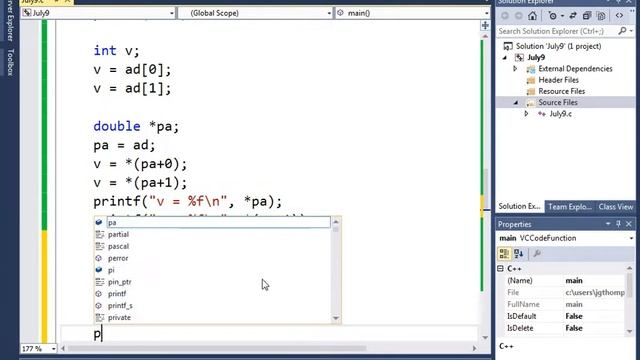Open the Toolbox side tab
Image resolution: width=640 pixels, height=360 pixels.
coord(11,62)
